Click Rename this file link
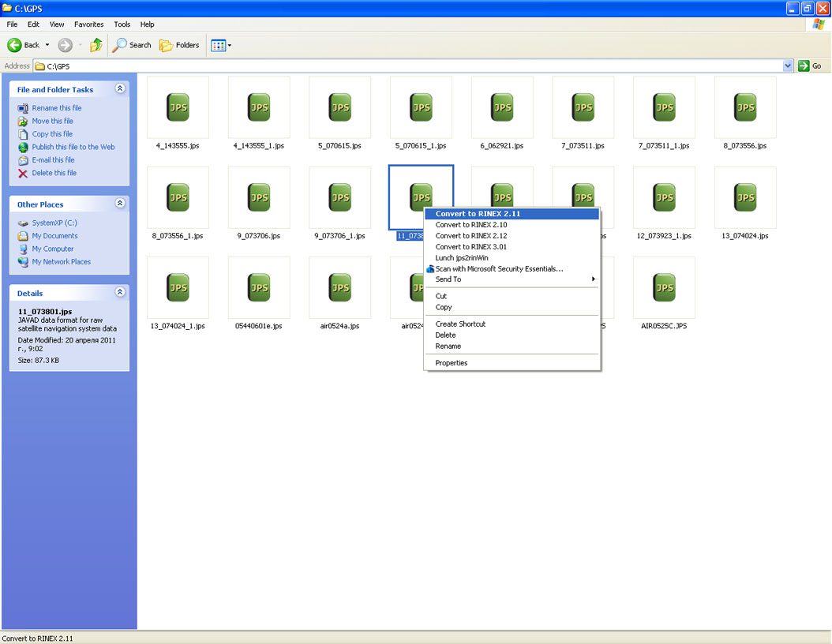The image size is (832, 644). (57, 108)
